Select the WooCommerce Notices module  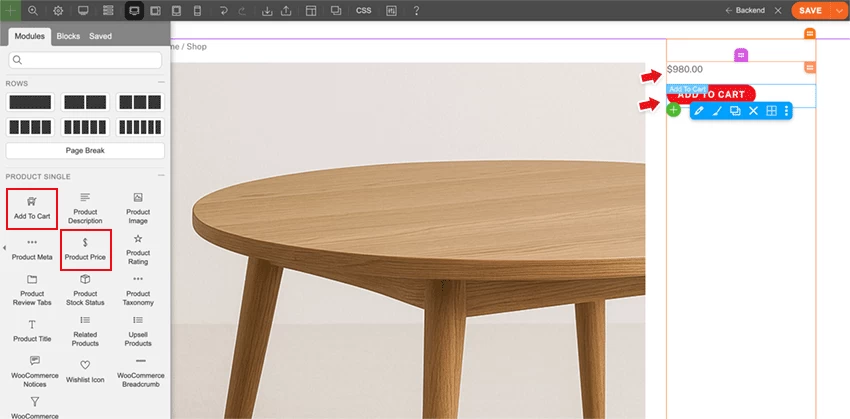click(35, 372)
